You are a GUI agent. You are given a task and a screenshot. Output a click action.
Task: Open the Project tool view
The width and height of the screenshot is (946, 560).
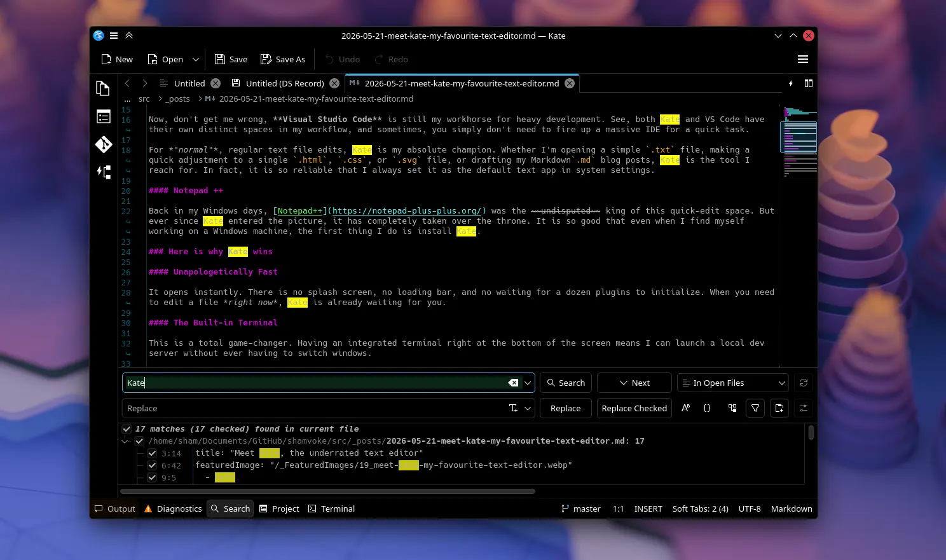pos(279,509)
